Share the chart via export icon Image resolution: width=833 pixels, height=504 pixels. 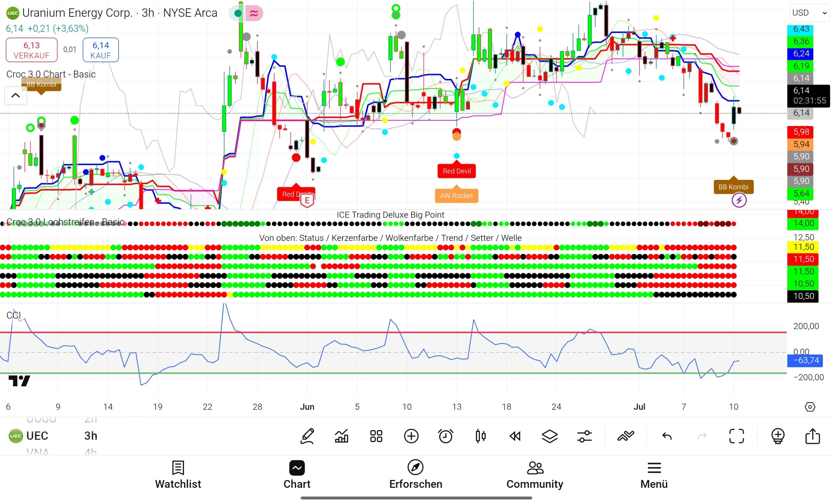click(812, 436)
